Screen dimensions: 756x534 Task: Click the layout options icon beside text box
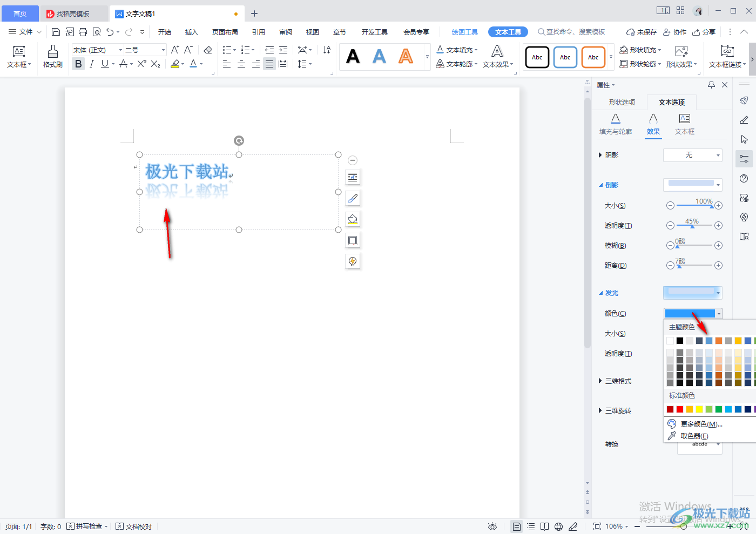tap(353, 177)
